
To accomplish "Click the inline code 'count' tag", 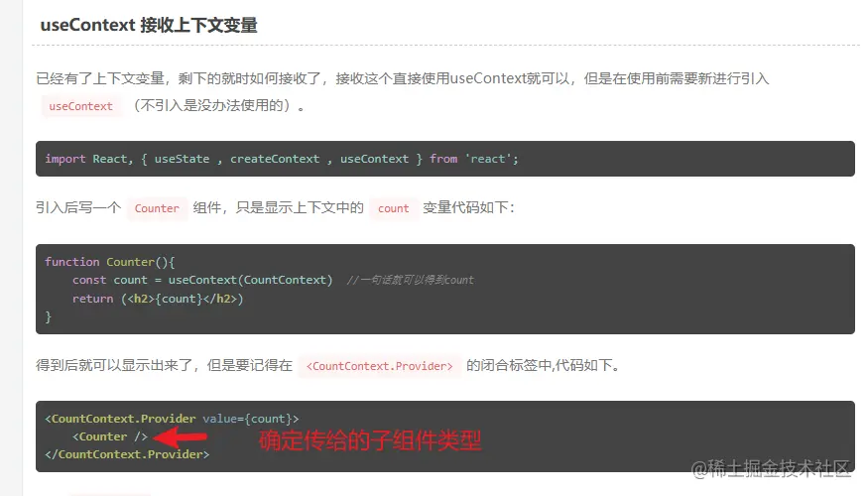I will [393, 208].
